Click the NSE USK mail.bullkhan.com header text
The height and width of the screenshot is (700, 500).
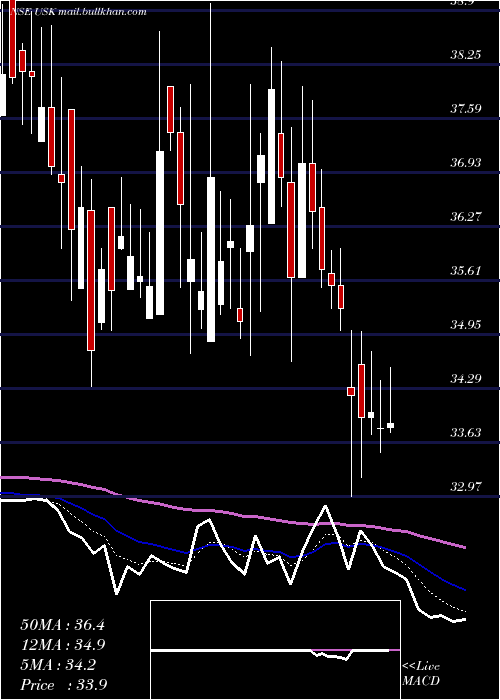78,12
